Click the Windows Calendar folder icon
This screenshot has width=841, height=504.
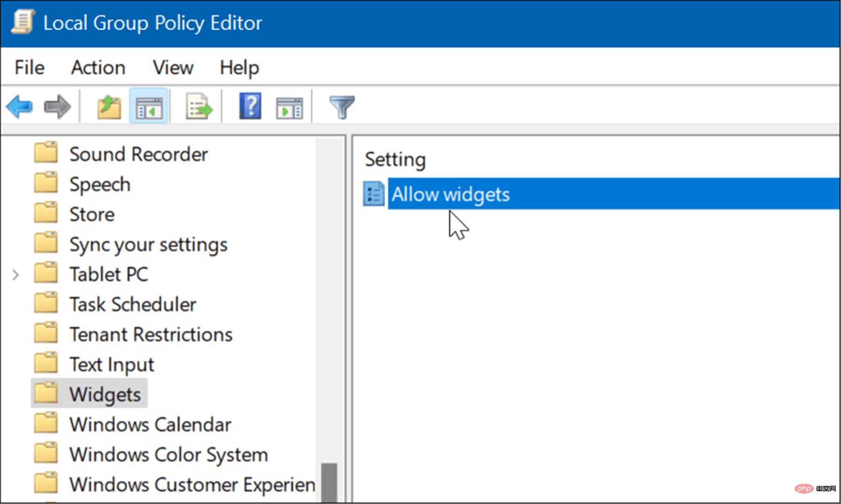coord(46,423)
